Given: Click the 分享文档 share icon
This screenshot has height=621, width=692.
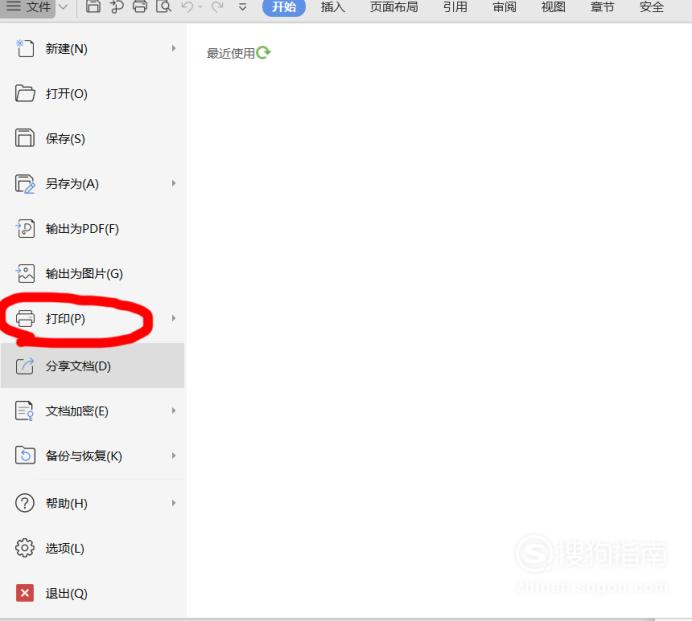Looking at the screenshot, I should pos(25,366).
